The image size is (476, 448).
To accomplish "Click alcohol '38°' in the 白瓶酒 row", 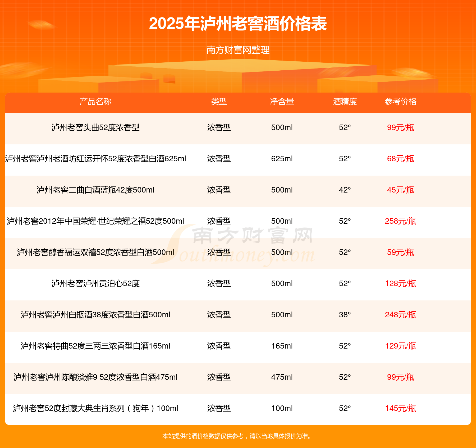I will point(345,315).
